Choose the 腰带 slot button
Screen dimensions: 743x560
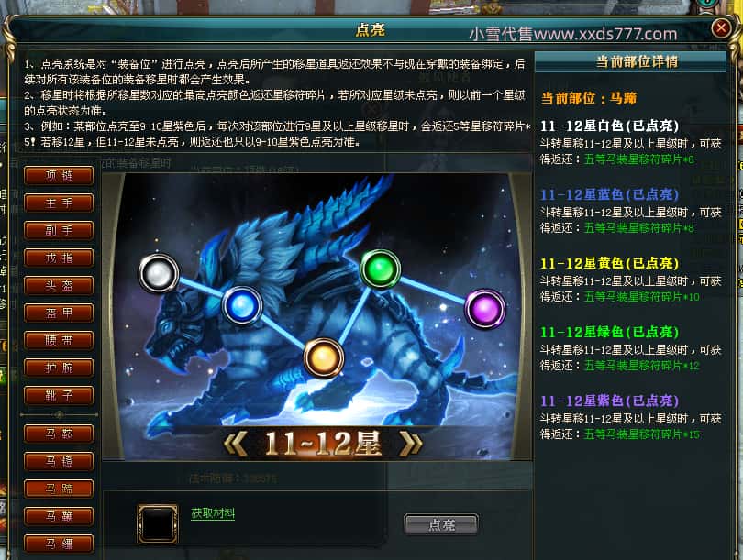coord(59,340)
